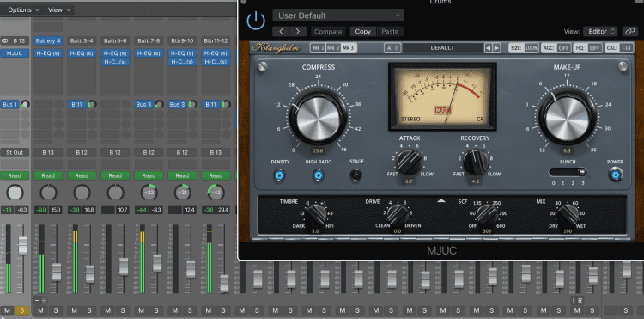Select the Mk 2 model tab
Viewport: 644px width, 319px height.
pyautogui.click(x=333, y=48)
